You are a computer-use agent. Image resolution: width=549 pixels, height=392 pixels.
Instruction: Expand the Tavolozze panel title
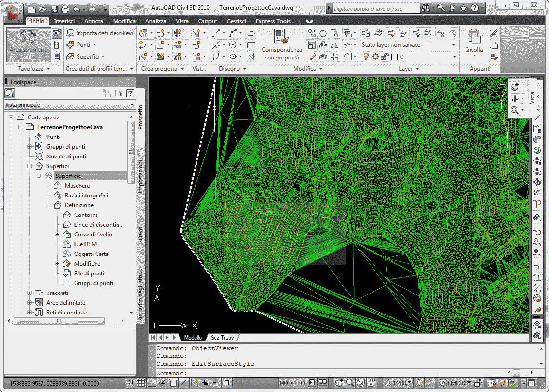point(34,69)
